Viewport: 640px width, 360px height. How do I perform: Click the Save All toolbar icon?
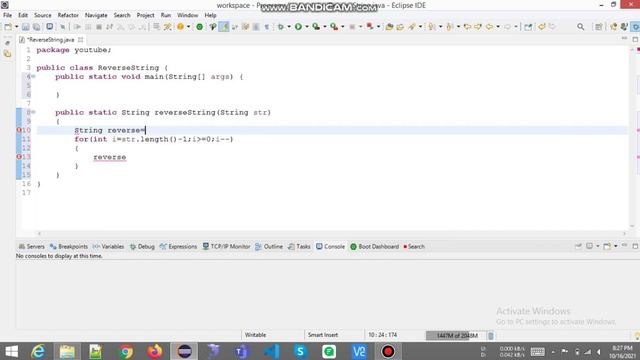[36, 27]
